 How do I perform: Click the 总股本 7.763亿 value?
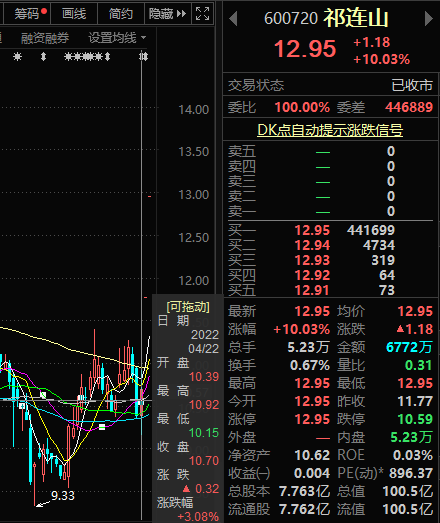305,491
